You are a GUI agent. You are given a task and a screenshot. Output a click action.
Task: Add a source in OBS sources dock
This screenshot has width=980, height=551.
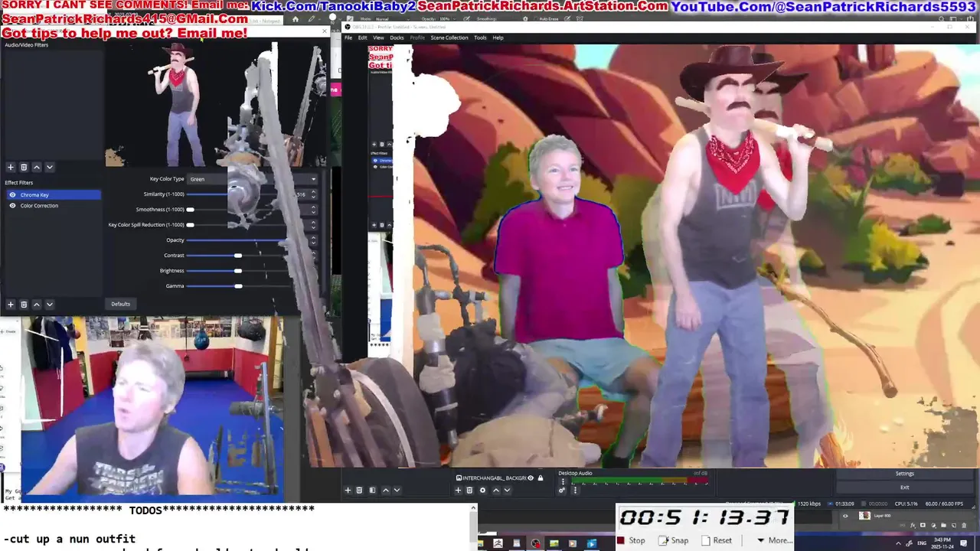click(458, 490)
